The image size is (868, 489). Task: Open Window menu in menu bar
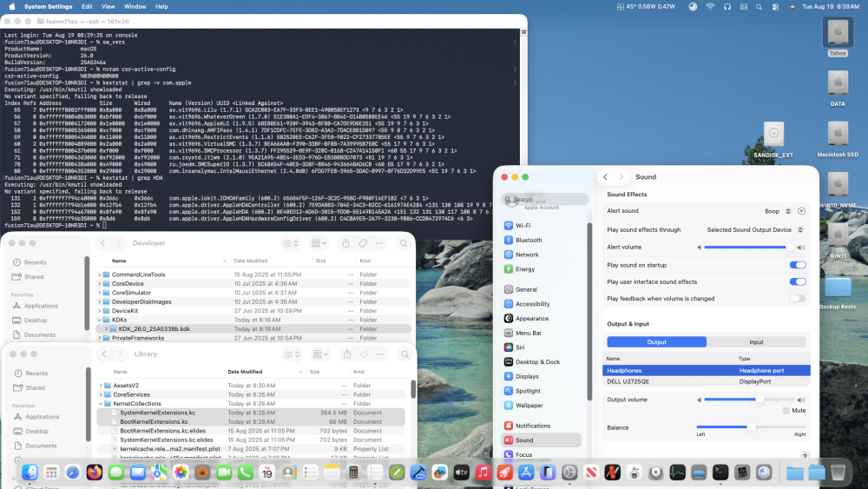coord(135,7)
